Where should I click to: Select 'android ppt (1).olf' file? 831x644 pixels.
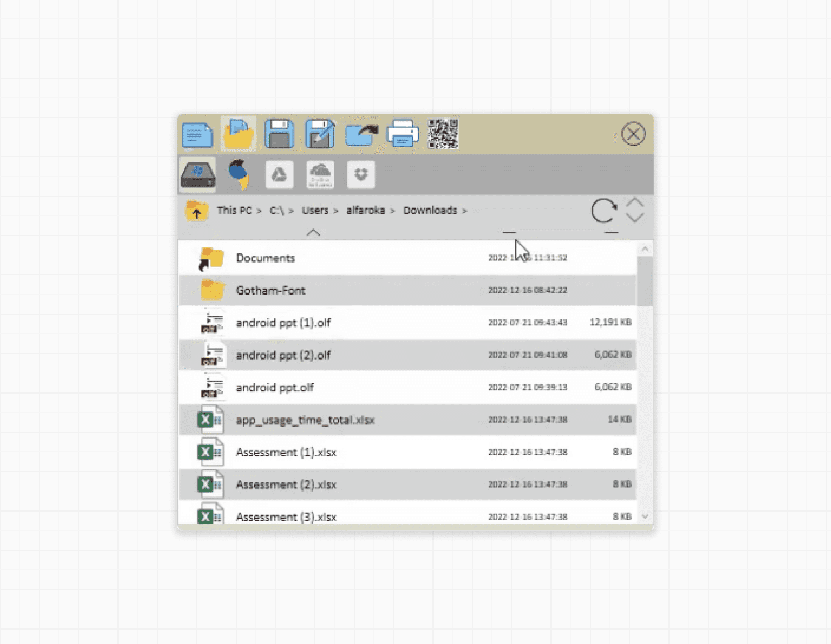408,323
